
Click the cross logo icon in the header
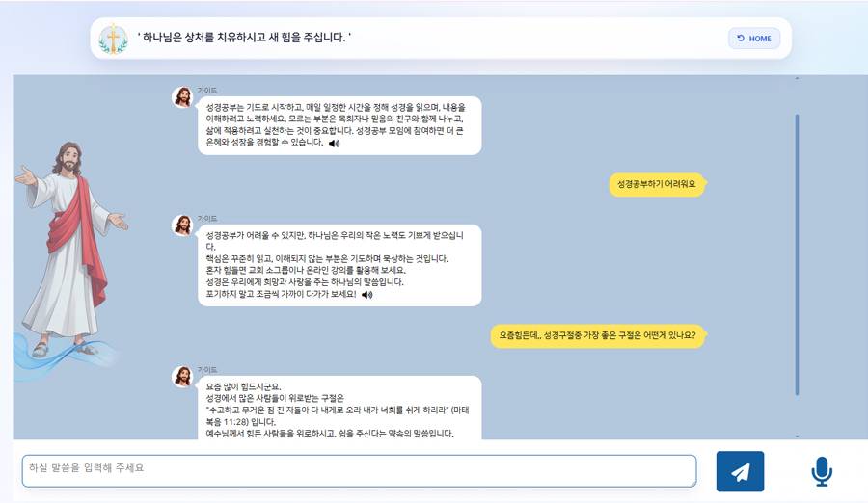click(x=113, y=39)
